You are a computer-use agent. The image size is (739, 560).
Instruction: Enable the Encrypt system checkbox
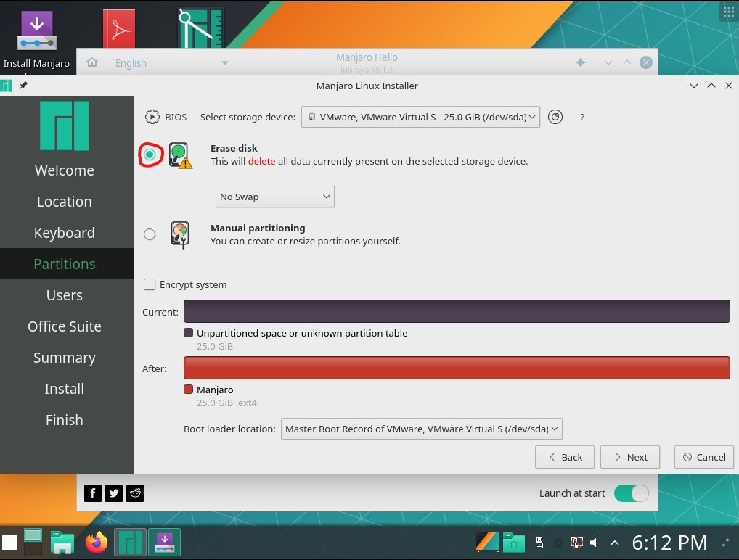pyautogui.click(x=150, y=284)
